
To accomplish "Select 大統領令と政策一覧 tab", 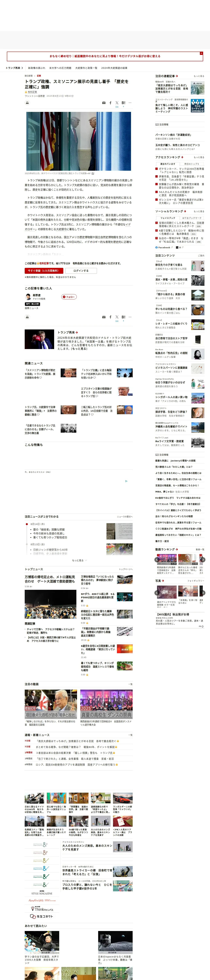I will (x=86, y=68).
